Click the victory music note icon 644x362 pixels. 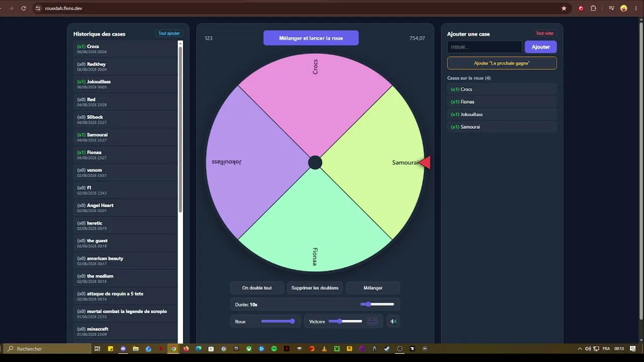372,321
